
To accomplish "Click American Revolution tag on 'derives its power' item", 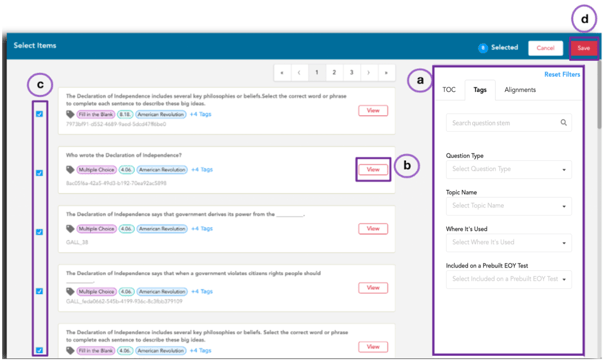I will click(x=162, y=229).
